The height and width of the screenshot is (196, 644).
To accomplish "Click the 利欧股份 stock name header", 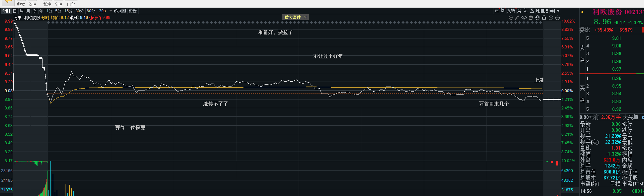I will point(607,12).
